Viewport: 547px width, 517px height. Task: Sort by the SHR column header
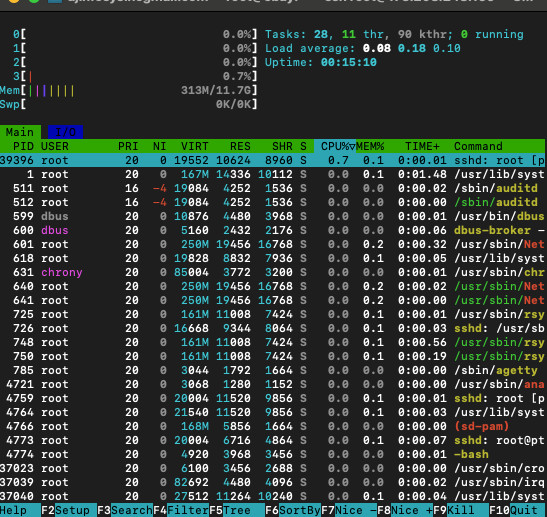tap(282, 146)
